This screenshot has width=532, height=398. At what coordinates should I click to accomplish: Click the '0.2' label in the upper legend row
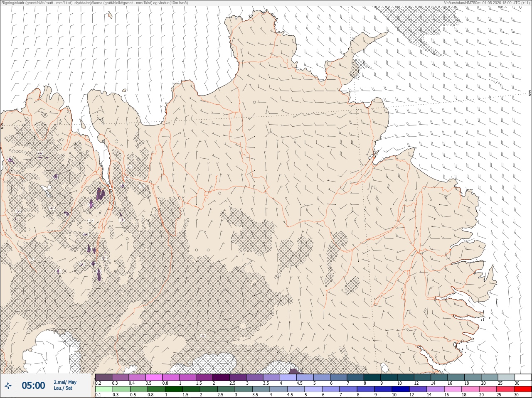point(98,383)
